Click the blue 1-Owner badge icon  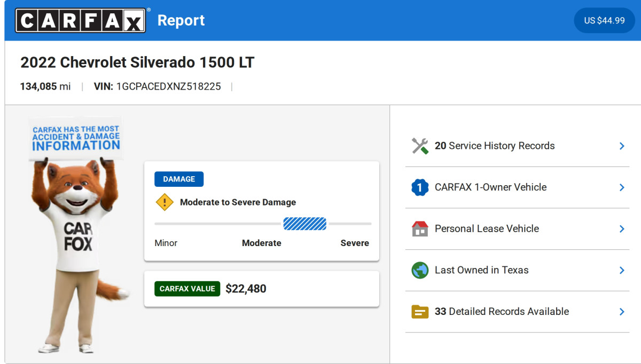[420, 187]
